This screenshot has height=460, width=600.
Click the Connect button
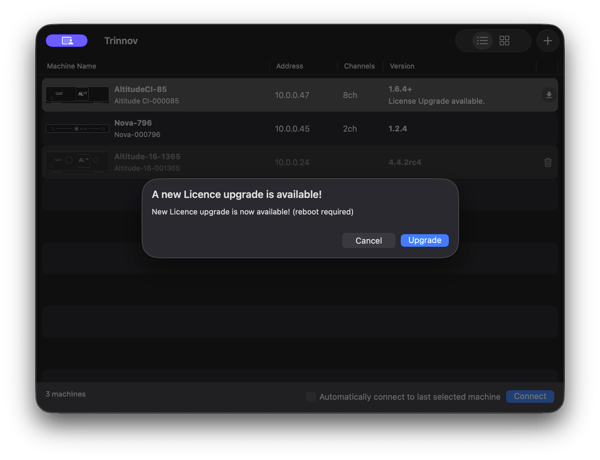(x=530, y=396)
